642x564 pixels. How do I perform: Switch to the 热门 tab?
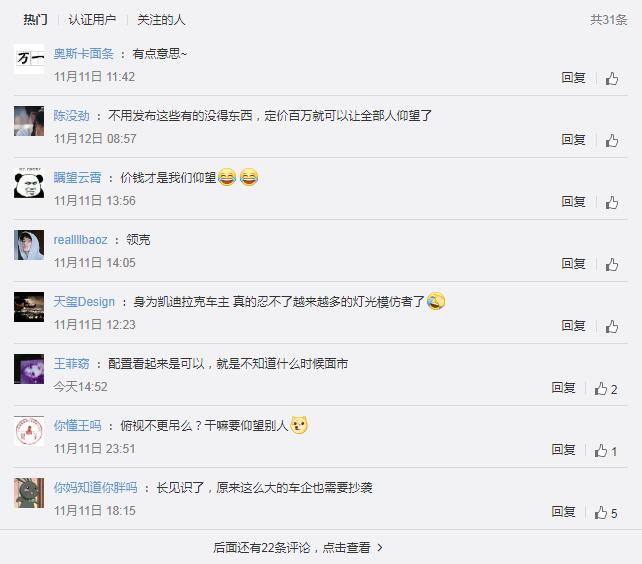click(x=35, y=19)
